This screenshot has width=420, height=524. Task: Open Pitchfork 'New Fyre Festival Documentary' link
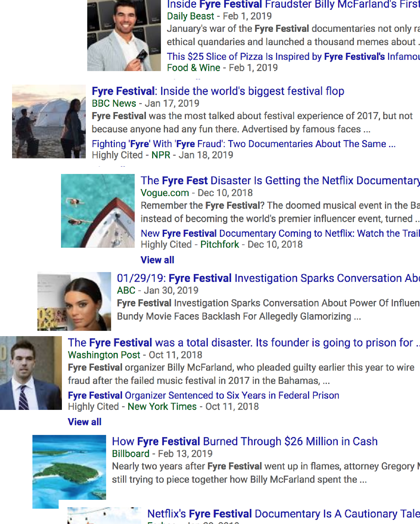[x=280, y=233]
